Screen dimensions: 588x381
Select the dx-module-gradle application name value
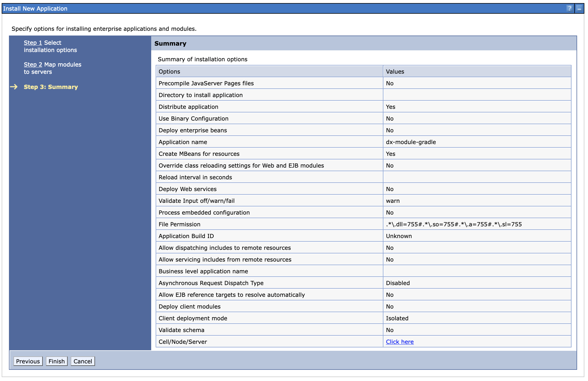pyautogui.click(x=411, y=142)
